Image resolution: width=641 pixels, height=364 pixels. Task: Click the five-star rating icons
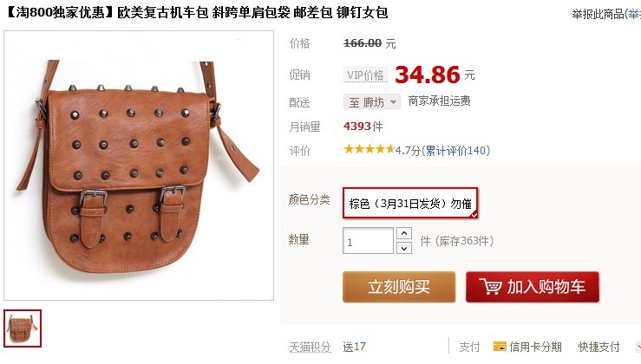(370, 149)
